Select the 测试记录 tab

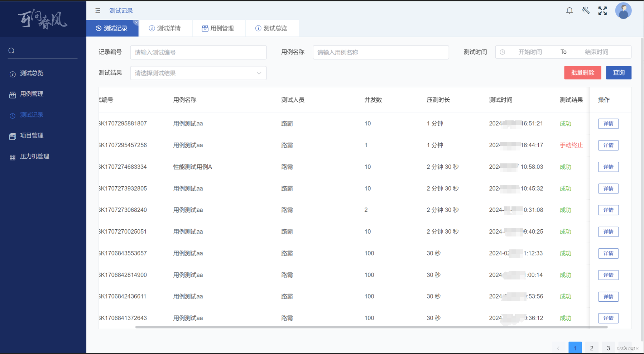112,28
